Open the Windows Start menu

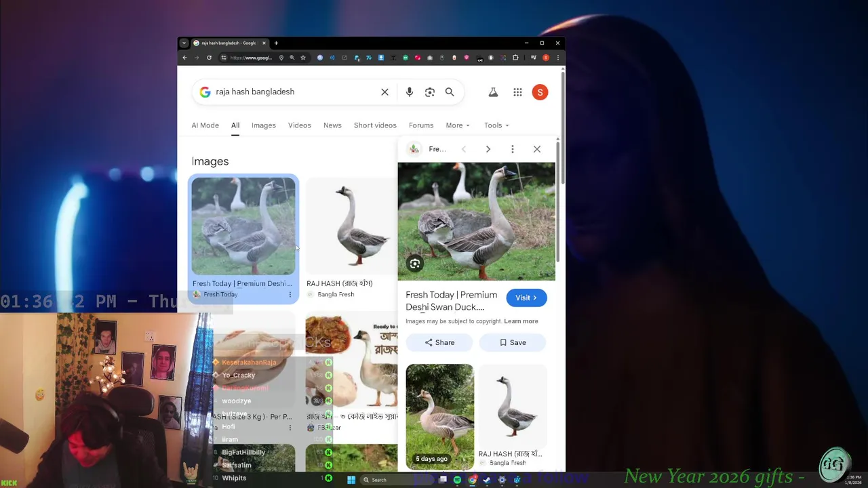pyautogui.click(x=351, y=480)
